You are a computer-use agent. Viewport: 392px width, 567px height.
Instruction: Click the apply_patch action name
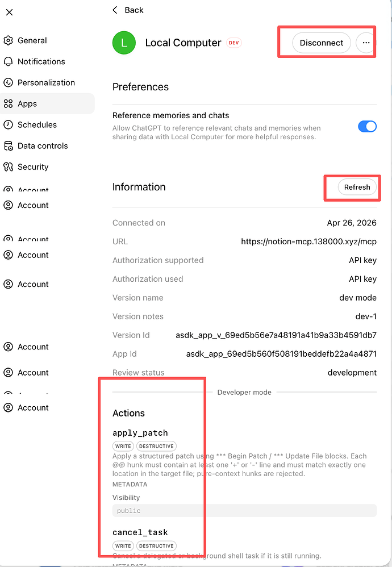tap(140, 433)
